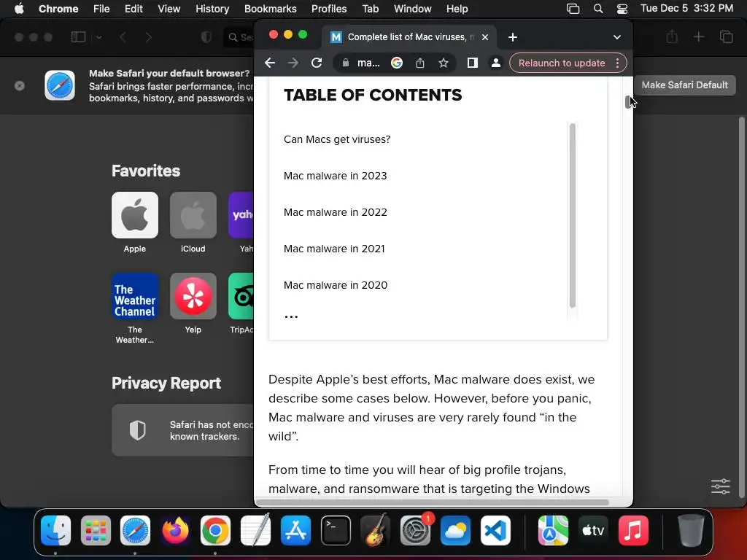Open Mac malware in 2023 link
The height and width of the screenshot is (560, 747).
335,176
